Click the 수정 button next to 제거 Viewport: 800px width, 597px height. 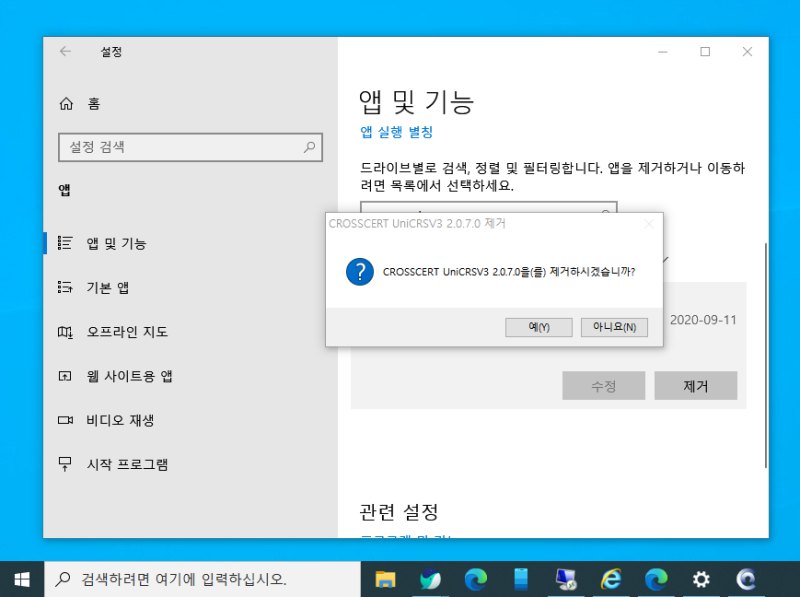coord(604,385)
